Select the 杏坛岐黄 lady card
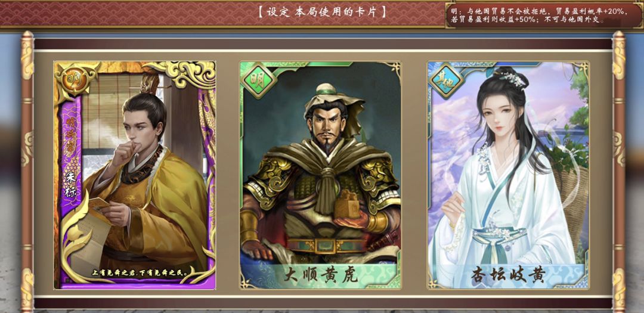 pos(508,175)
